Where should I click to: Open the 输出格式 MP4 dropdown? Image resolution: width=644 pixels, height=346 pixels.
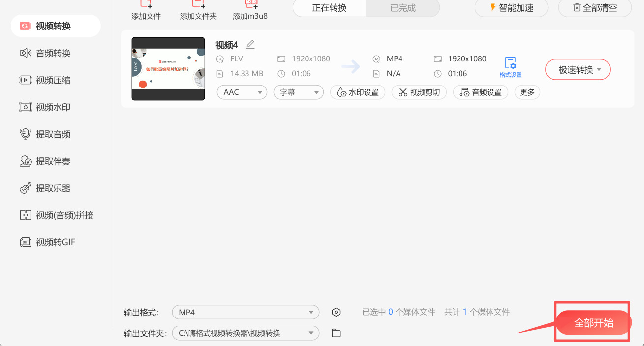coord(245,312)
